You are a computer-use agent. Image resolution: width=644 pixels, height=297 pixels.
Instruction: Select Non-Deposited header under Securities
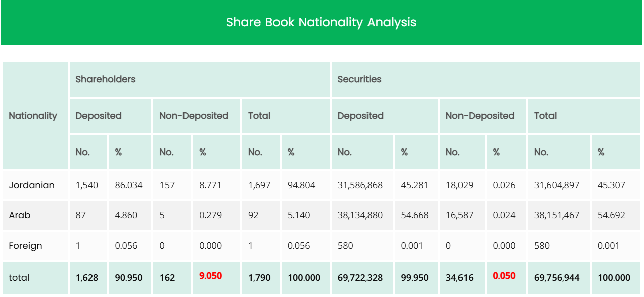click(480, 116)
